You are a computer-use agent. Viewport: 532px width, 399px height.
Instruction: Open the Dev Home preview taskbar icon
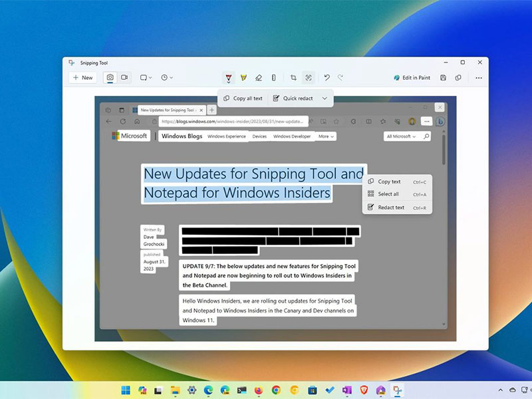tap(380, 390)
